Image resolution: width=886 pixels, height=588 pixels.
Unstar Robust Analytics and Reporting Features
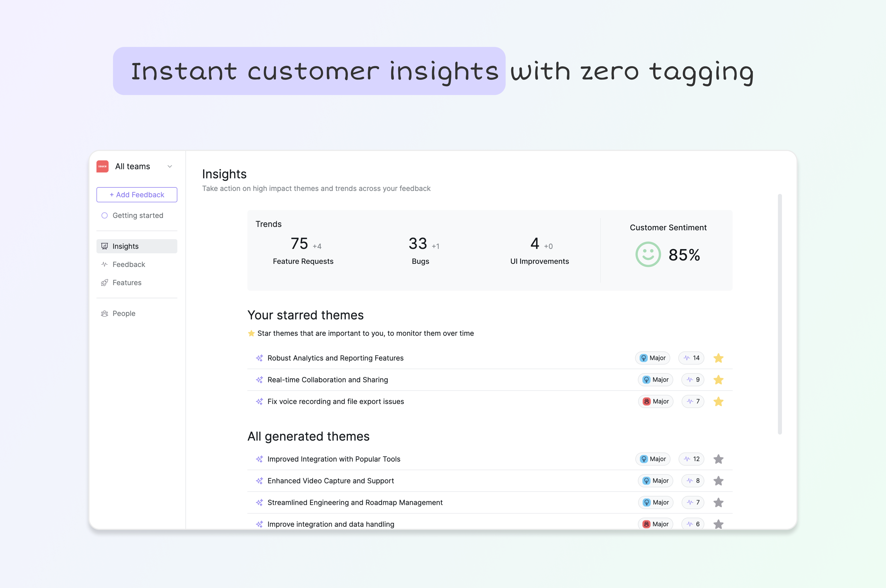tap(718, 358)
